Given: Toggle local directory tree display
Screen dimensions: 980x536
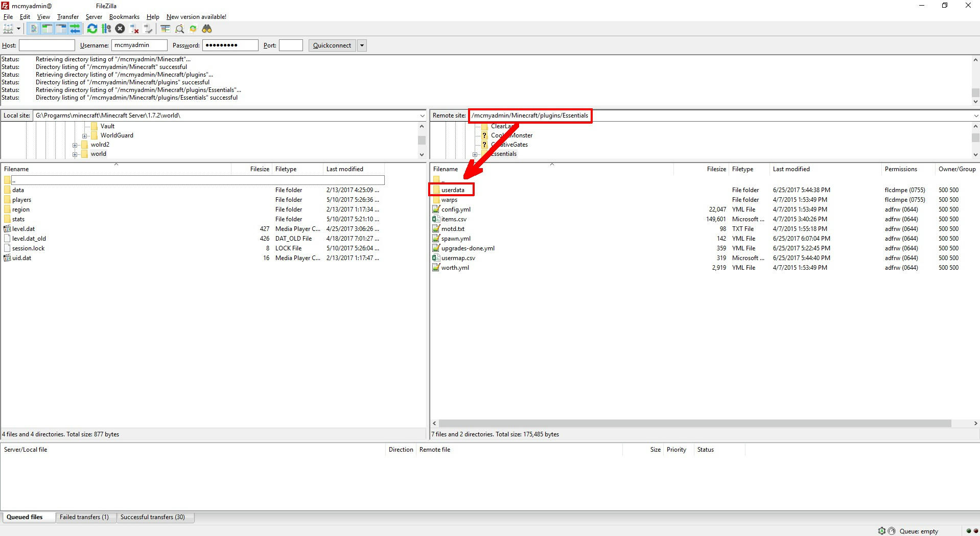Looking at the screenshot, I should pos(47,29).
